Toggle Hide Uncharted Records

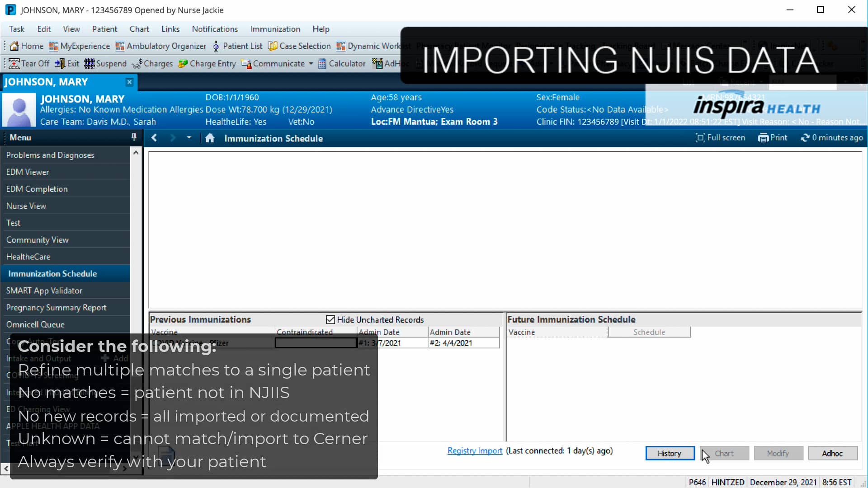pyautogui.click(x=330, y=319)
